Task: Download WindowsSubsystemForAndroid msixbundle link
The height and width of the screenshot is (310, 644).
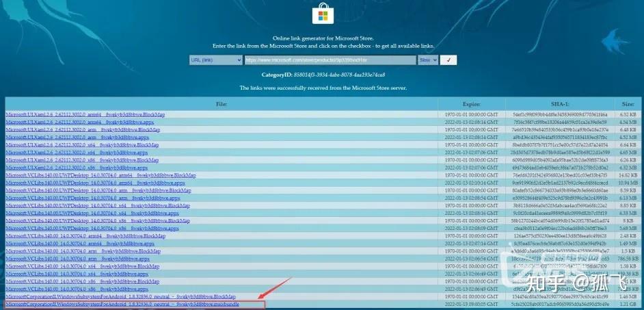Action: [x=122, y=305]
